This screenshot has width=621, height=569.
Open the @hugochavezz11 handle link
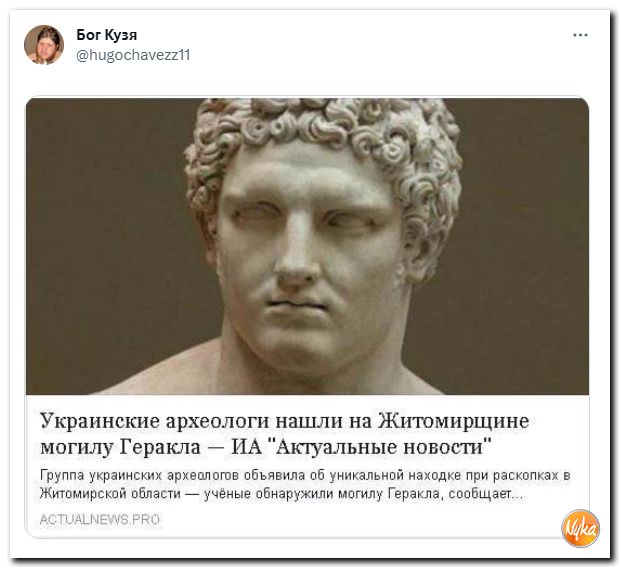pyautogui.click(x=133, y=55)
